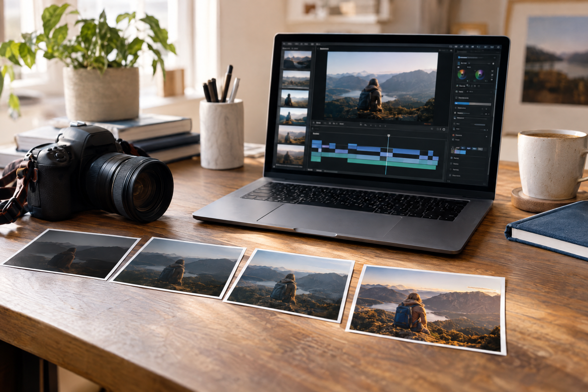
Task: Click the white rounded-square icon below the preview
Action: [444, 129]
